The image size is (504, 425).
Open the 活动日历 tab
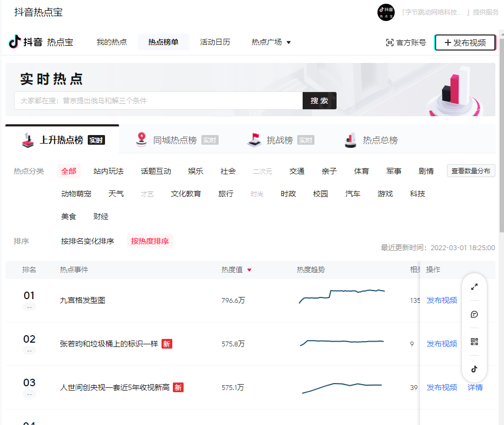215,41
